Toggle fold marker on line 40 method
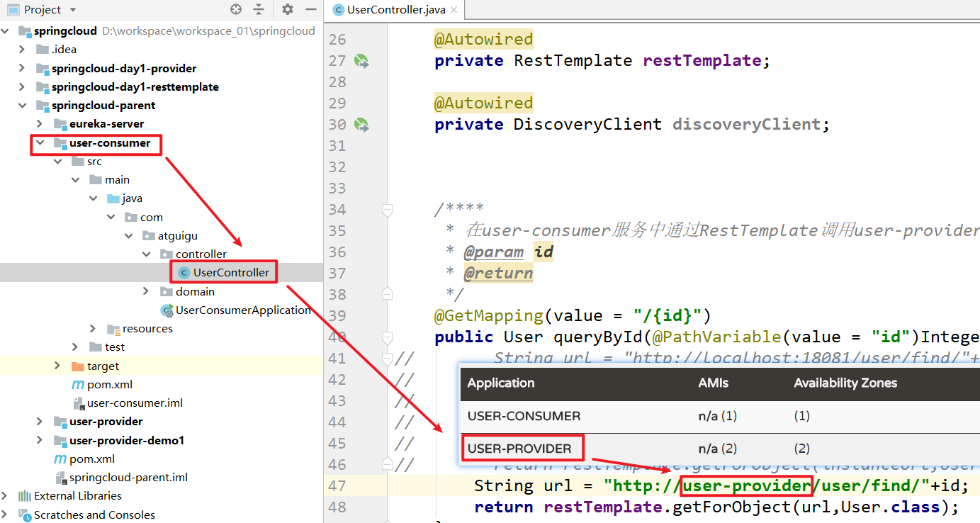 [387, 337]
